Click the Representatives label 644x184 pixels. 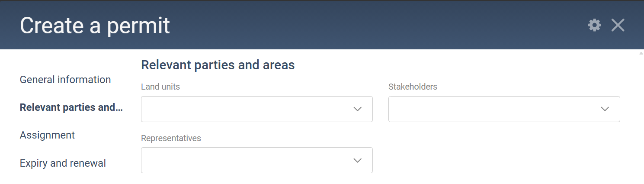click(x=171, y=138)
